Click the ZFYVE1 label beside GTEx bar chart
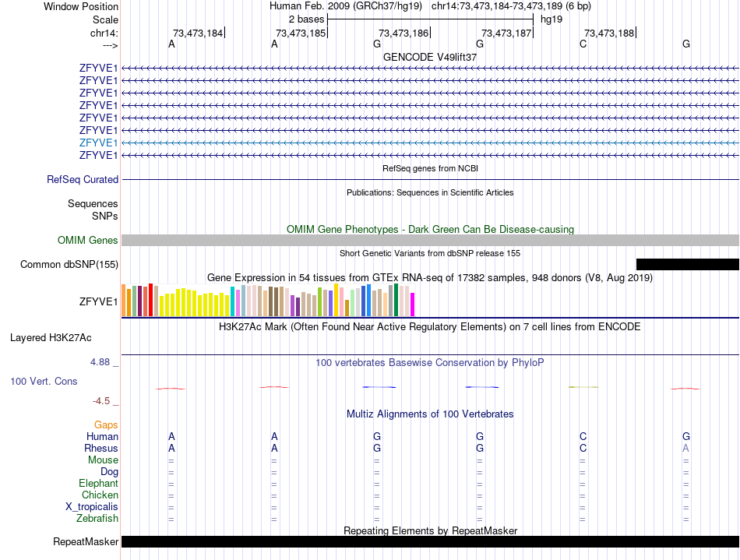Viewport: 740px width, 560px height. click(x=98, y=301)
